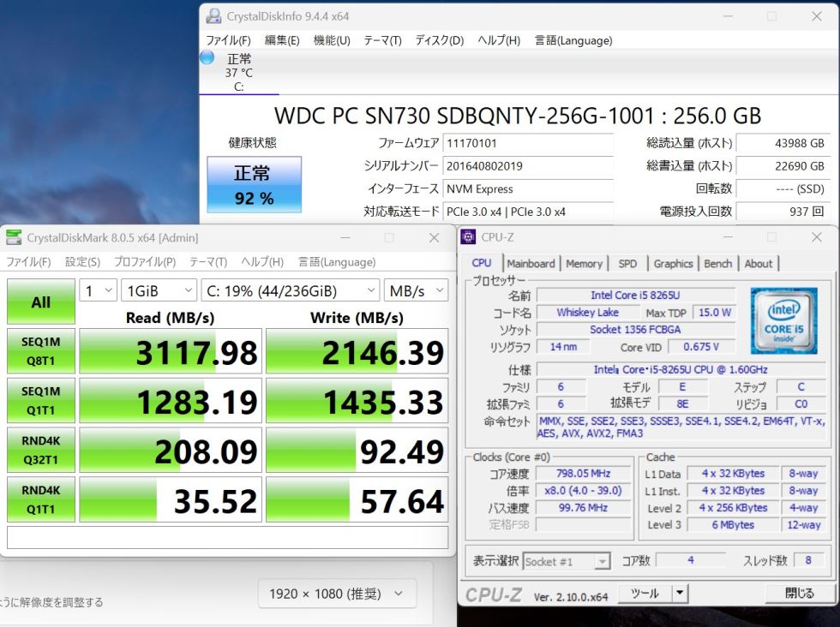840x627 pixels.
Task: Run all benchmarks with the All button
Action: [x=41, y=302]
